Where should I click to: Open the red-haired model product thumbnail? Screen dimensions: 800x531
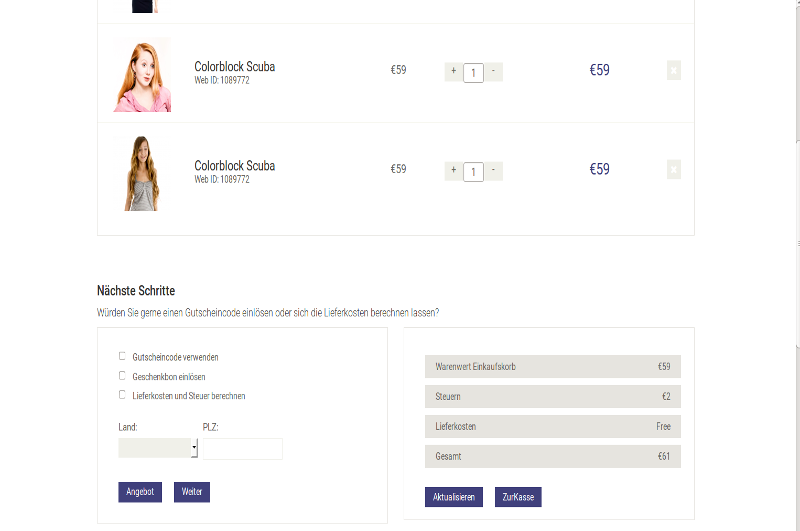(x=143, y=74)
